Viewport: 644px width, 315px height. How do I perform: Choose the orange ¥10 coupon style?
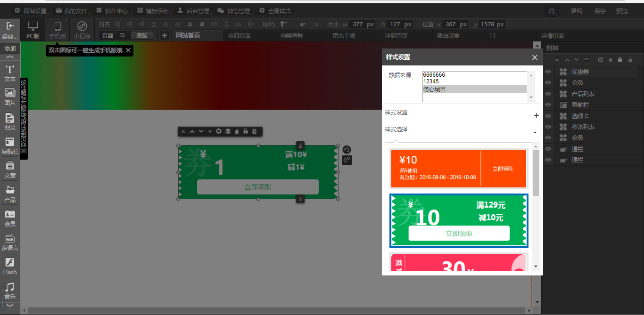[458, 169]
